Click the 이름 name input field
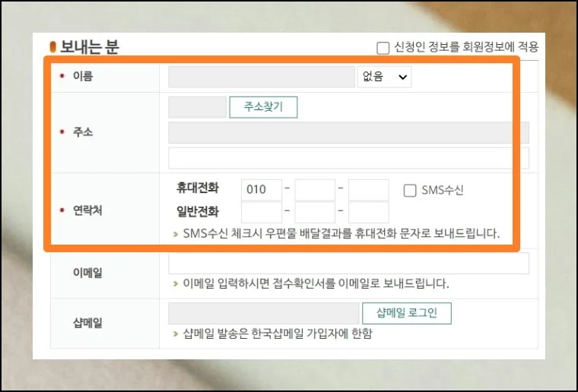 coord(261,77)
